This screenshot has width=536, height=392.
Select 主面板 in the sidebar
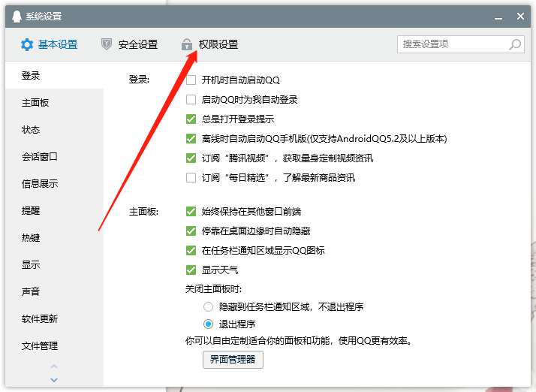point(54,103)
